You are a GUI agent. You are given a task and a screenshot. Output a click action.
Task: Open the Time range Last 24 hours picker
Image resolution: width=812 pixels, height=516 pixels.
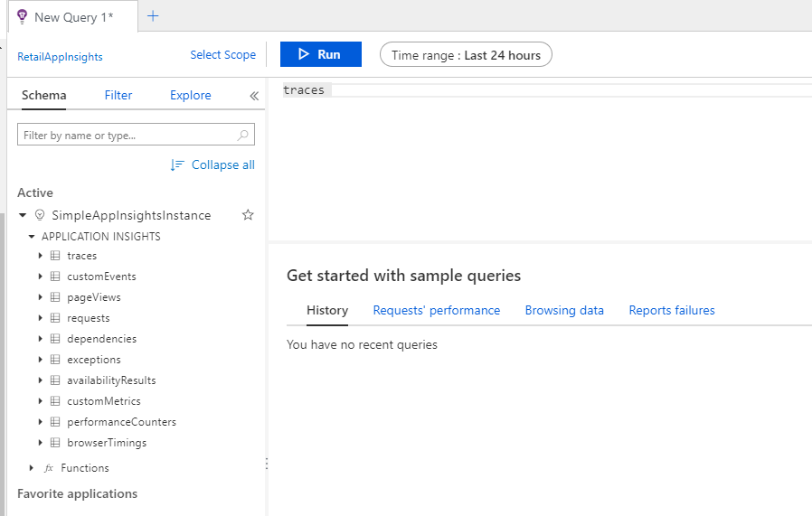466,55
